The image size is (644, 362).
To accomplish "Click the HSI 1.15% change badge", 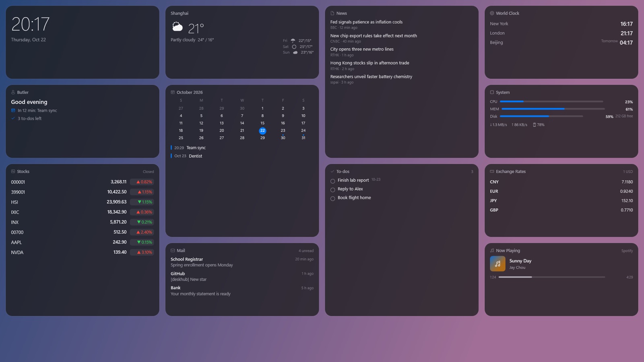I will pos(142,202).
